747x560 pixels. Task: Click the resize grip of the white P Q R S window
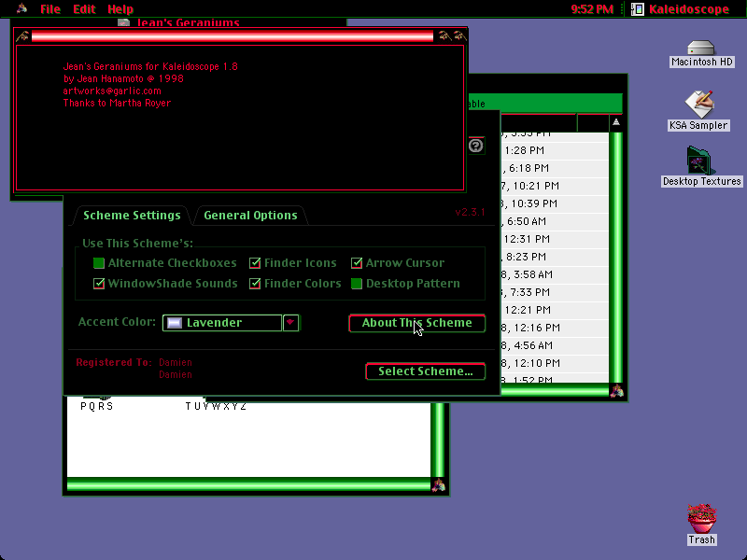click(x=438, y=485)
